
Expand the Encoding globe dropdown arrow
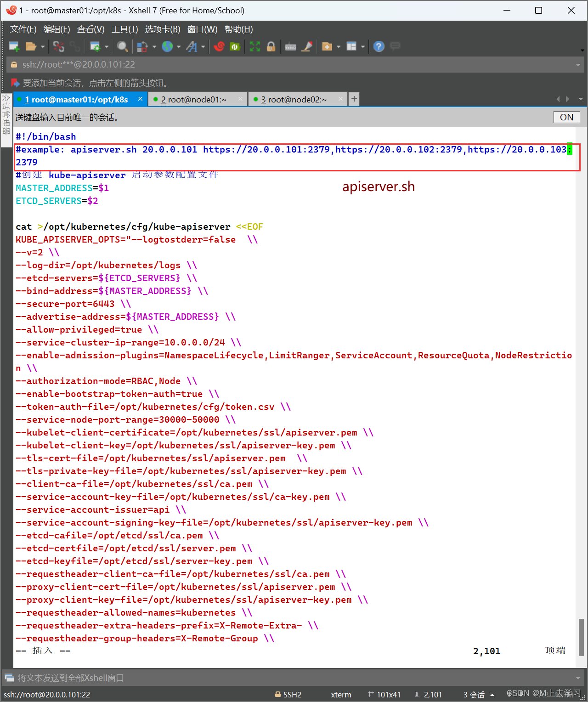tap(179, 46)
